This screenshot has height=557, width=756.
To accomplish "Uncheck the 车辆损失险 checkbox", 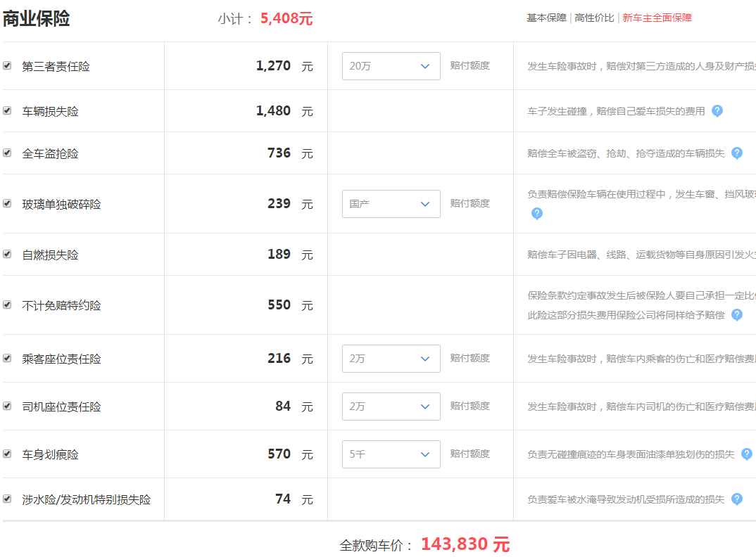I will (x=7, y=111).
